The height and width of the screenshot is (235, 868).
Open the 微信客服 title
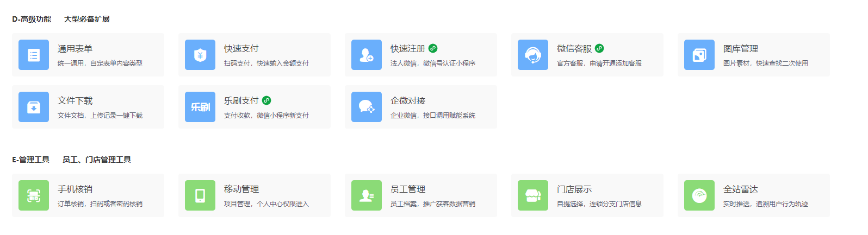[574, 48]
